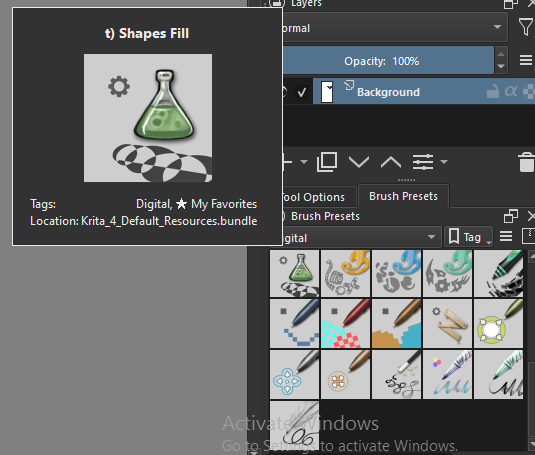Image resolution: width=535 pixels, height=455 pixels.
Task: Select the Background layer row
Action: (423, 92)
